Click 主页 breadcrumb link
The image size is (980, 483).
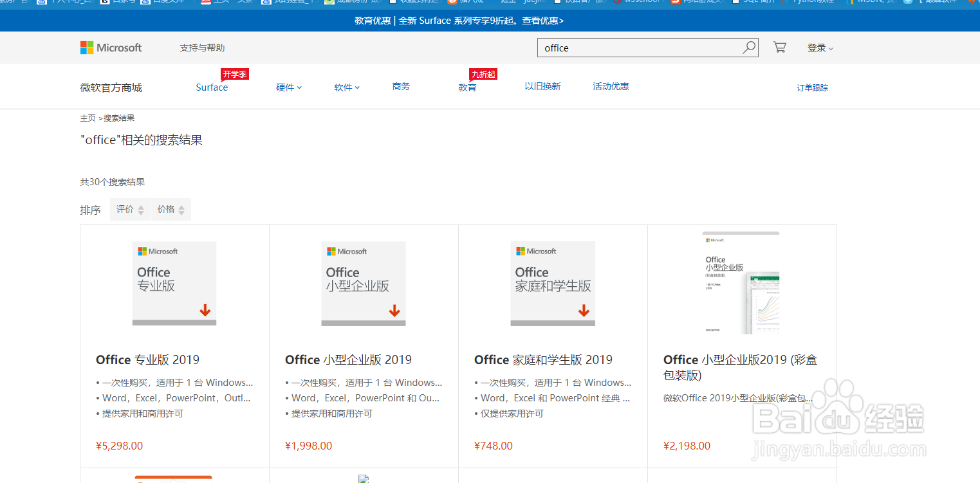pyautogui.click(x=88, y=118)
